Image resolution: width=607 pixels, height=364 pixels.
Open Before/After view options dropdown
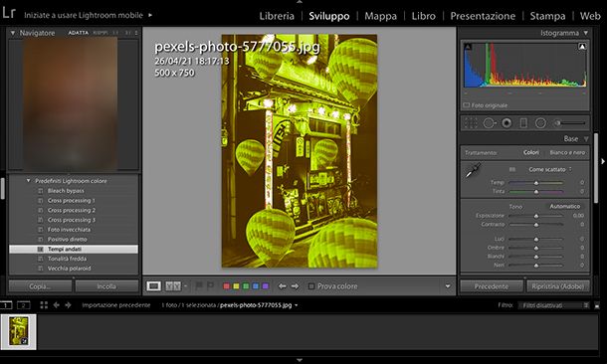pyautogui.click(x=185, y=286)
